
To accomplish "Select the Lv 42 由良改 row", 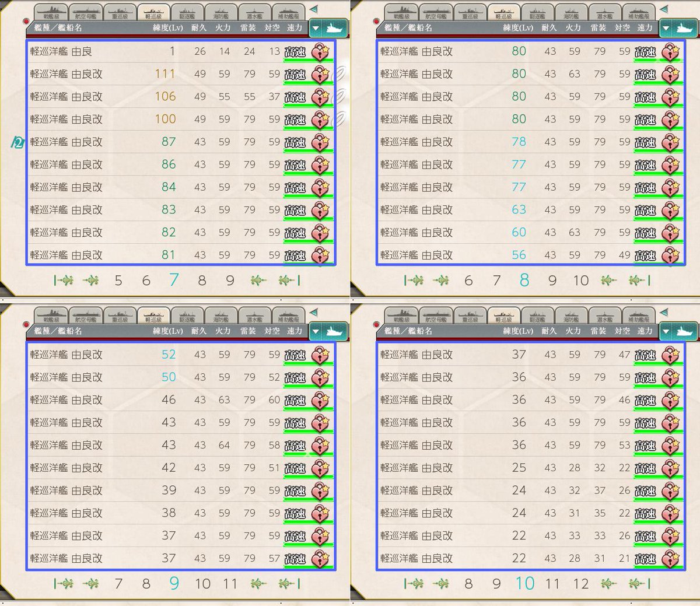I will pyautogui.click(x=181, y=468).
